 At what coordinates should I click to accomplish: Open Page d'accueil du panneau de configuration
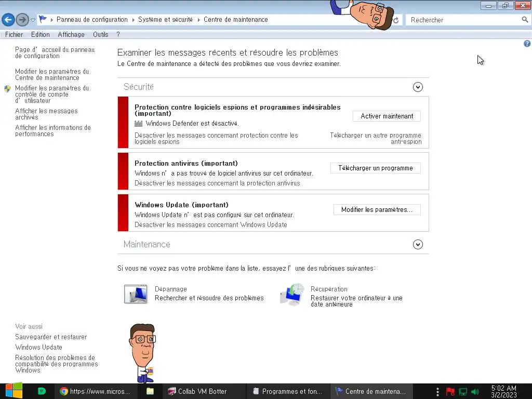pyautogui.click(x=55, y=52)
